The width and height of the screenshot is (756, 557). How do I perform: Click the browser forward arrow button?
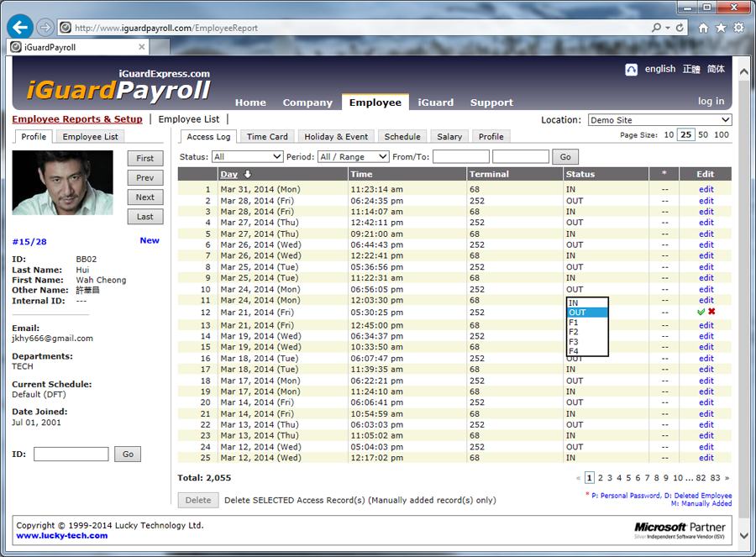[x=45, y=28]
